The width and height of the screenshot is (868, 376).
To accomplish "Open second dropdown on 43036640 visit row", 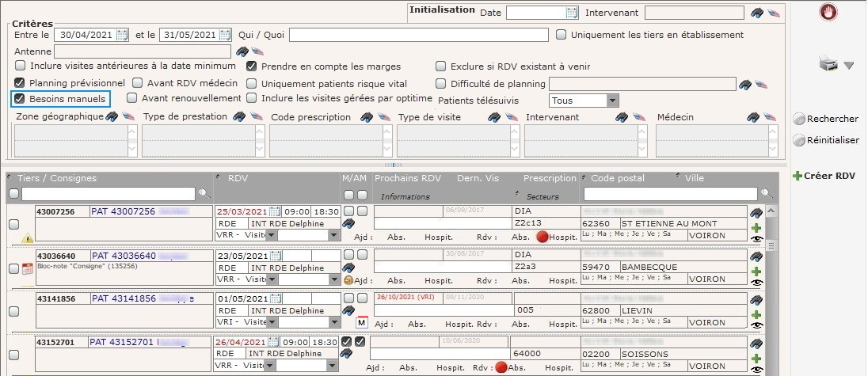I will (x=333, y=279).
